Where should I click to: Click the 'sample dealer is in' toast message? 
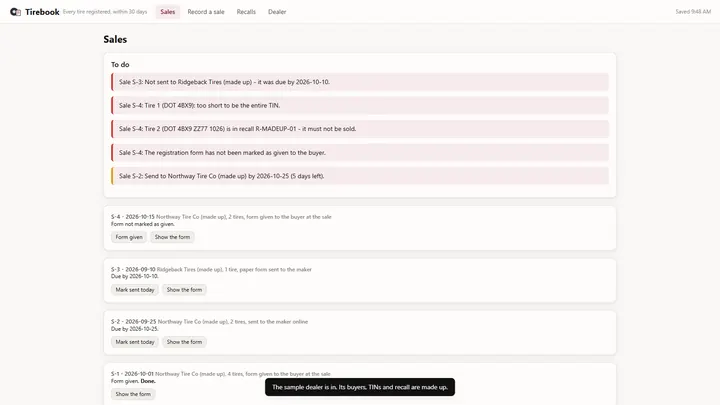[x=360, y=387]
